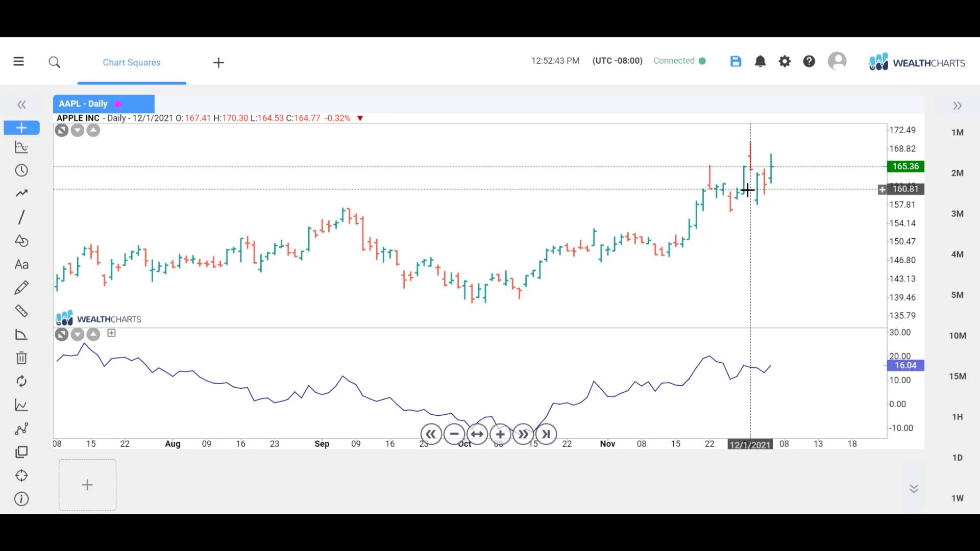This screenshot has height=551, width=980.
Task: Move indicator pane down arrow
Action: 78,335
